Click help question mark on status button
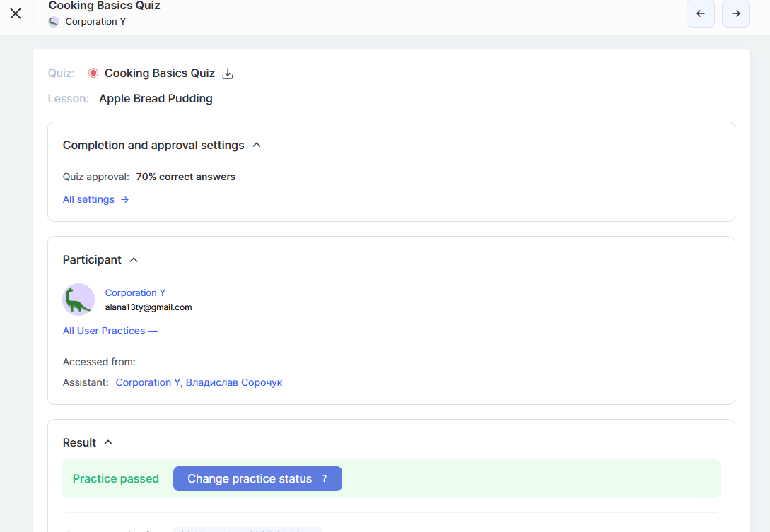The height and width of the screenshot is (532, 770). tap(324, 478)
